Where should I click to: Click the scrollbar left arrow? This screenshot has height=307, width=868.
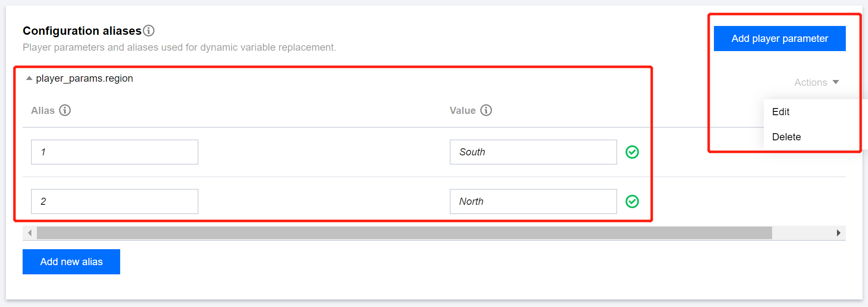30,233
